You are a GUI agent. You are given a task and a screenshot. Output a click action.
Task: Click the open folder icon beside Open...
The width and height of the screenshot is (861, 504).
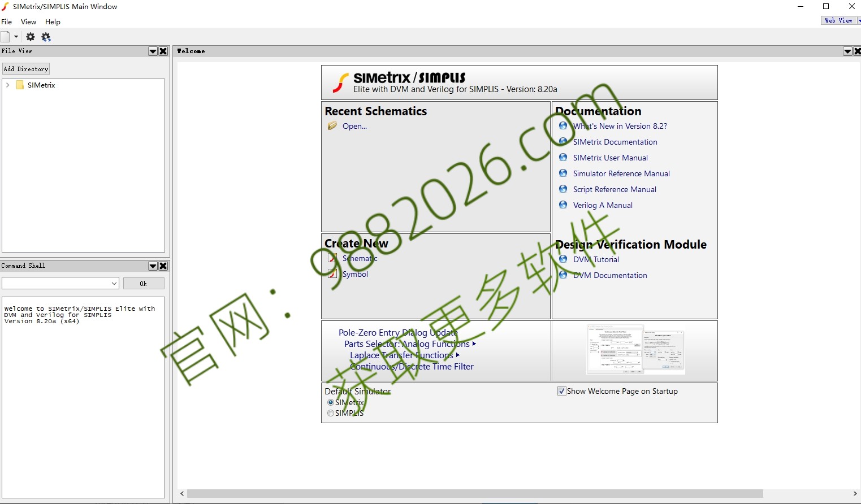pyautogui.click(x=332, y=125)
